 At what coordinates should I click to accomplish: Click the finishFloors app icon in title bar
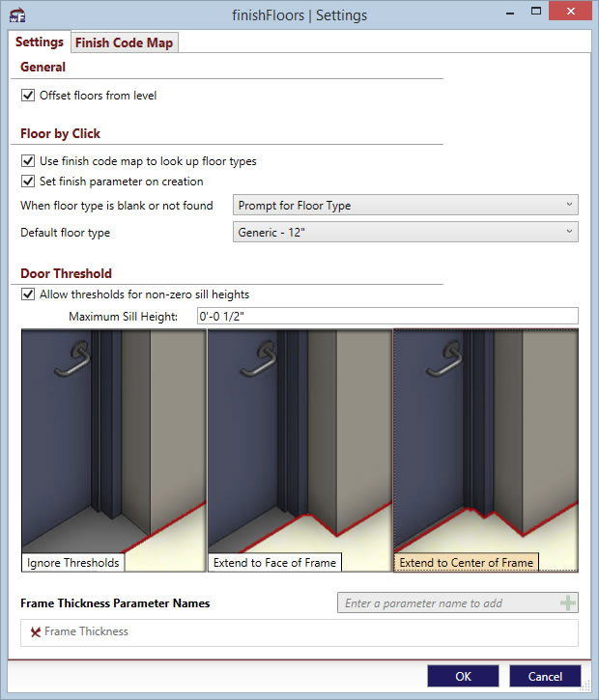click(19, 16)
